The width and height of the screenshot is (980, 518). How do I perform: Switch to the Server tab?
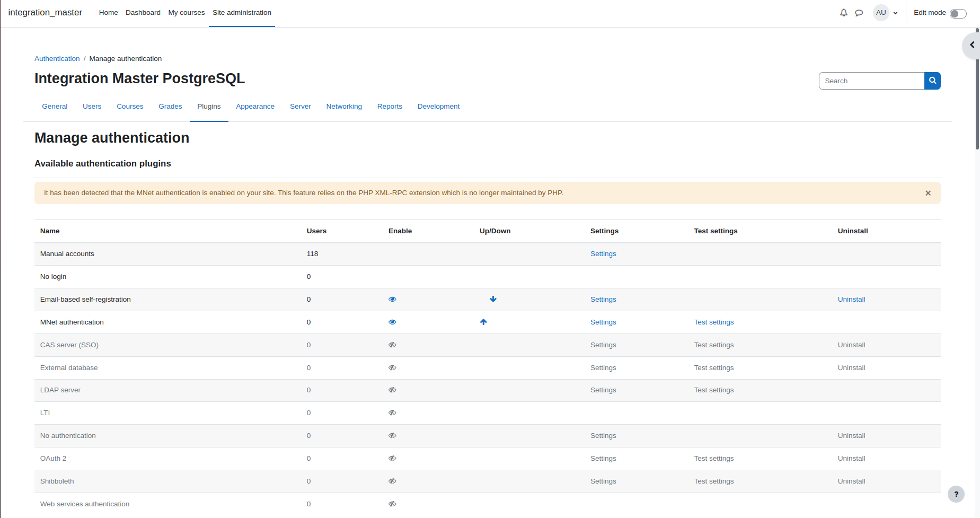click(x=301, y=107)
